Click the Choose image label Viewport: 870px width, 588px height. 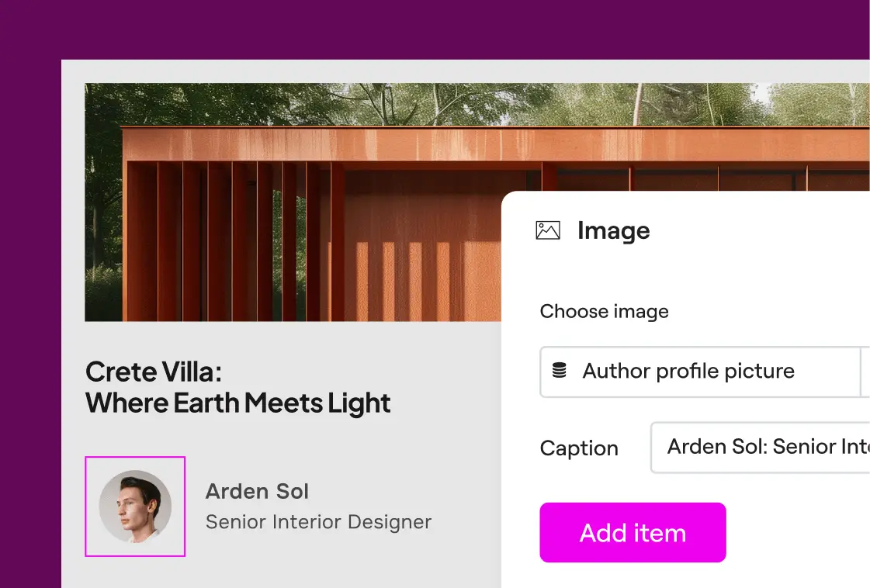(604, 312)
